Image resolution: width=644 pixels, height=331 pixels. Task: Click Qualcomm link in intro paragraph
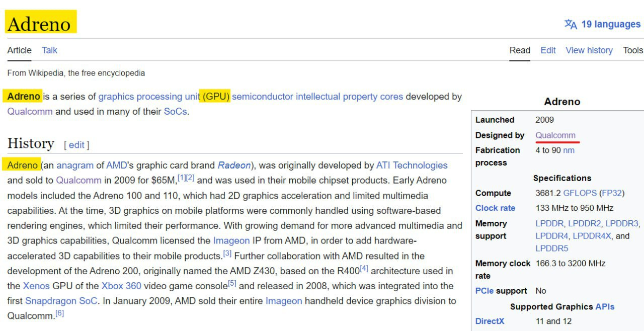click(x=30, y=112)
